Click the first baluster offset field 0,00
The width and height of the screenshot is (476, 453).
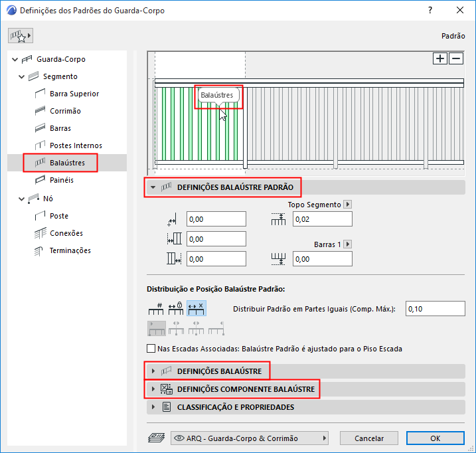(x=216, y=219)
